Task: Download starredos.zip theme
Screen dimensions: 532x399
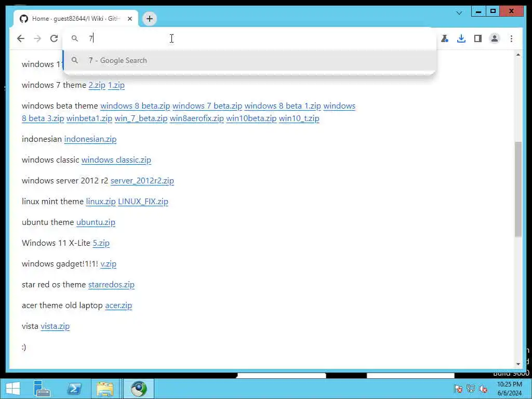Action: 111,285
